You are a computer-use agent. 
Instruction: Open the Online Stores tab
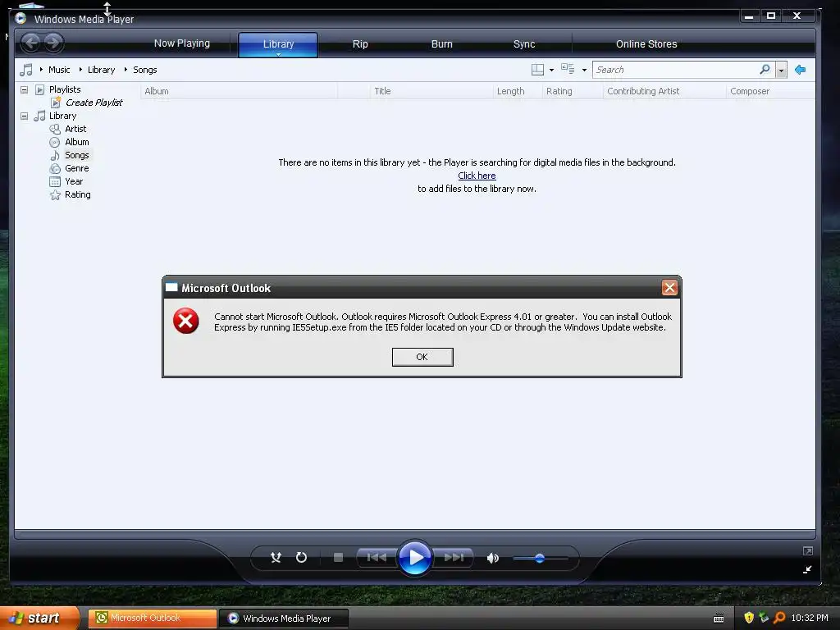[x=646, y=44]
